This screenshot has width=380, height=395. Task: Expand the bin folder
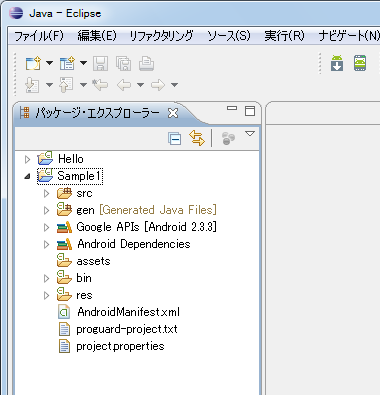click(47, 278)
